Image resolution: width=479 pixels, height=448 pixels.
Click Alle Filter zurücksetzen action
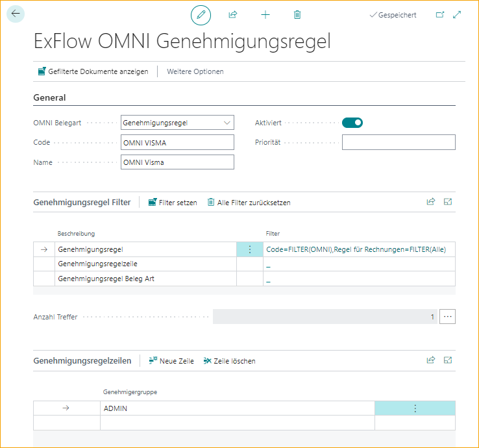click(249, 203)
